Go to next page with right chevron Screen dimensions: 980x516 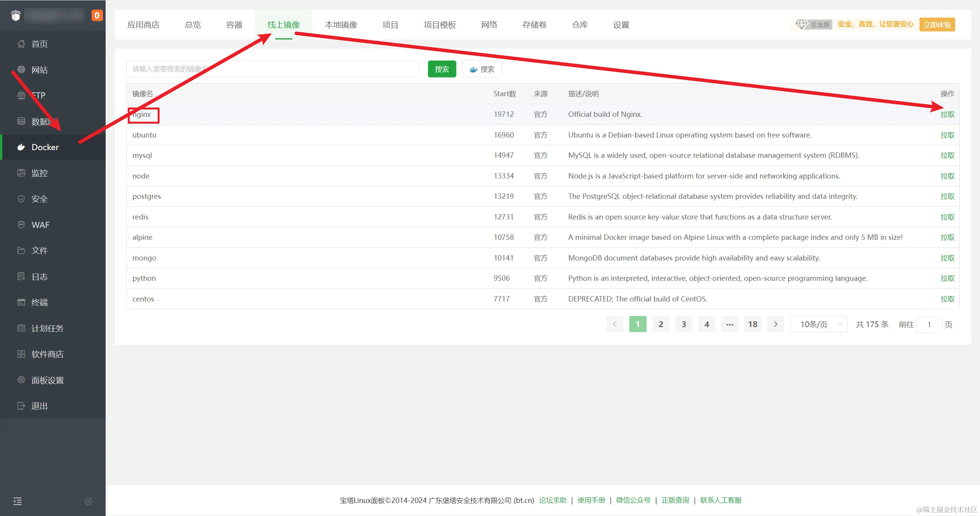(x=776, y=324)
